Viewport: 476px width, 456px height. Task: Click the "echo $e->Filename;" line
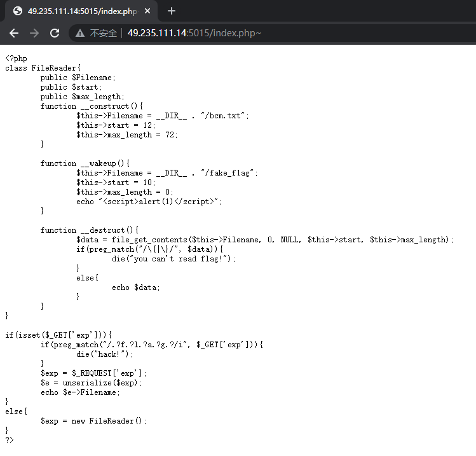click(x=80, y=392)
